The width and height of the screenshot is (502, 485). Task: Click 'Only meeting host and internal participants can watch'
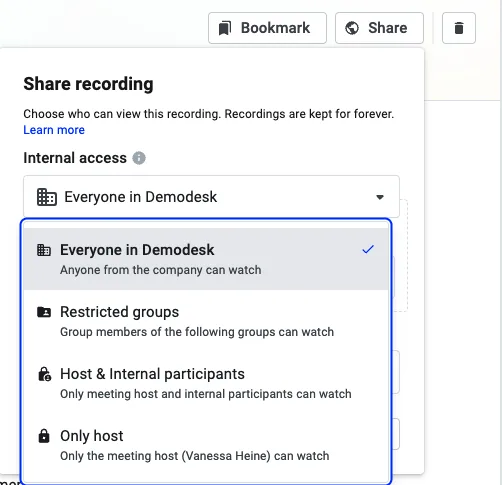(206, 394)
